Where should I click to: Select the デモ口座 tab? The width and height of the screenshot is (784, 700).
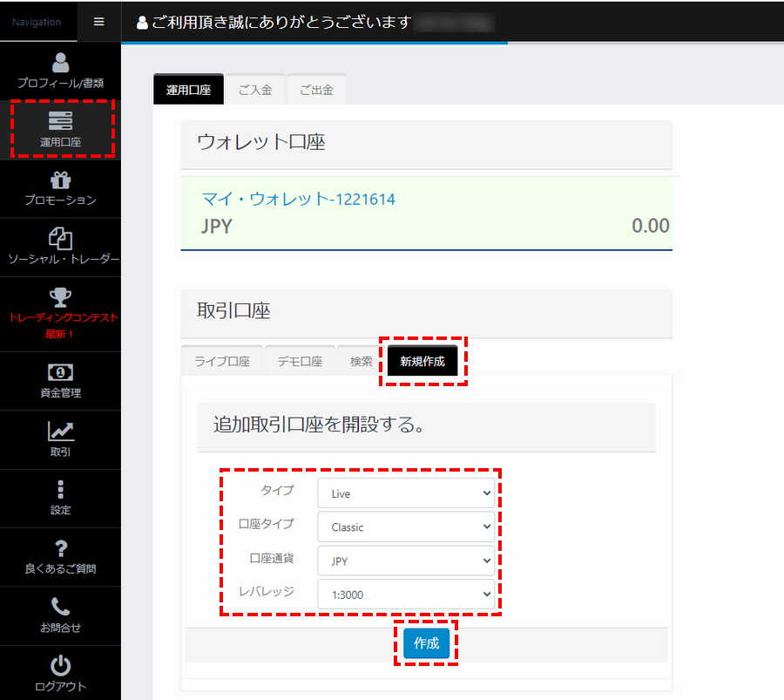click(300, 361)
